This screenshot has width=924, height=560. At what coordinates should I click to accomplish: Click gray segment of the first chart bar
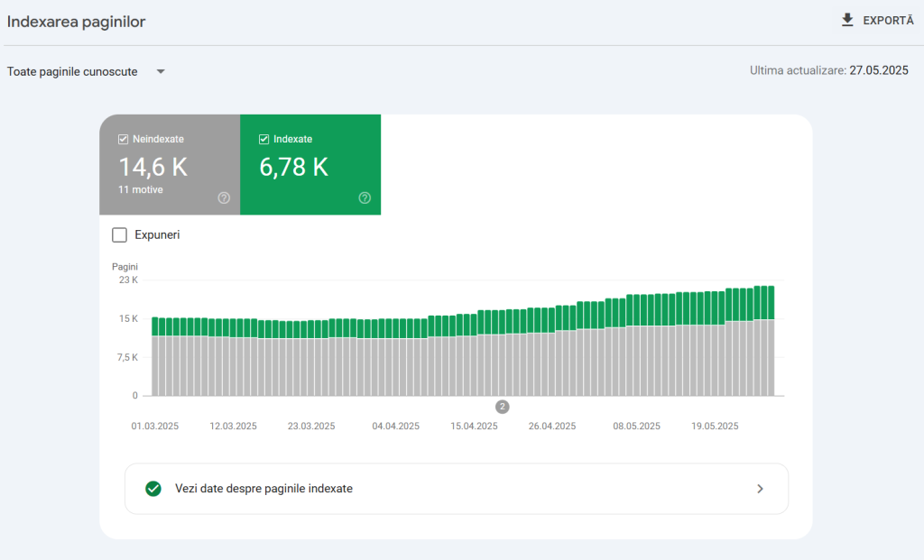click(155, 365)
